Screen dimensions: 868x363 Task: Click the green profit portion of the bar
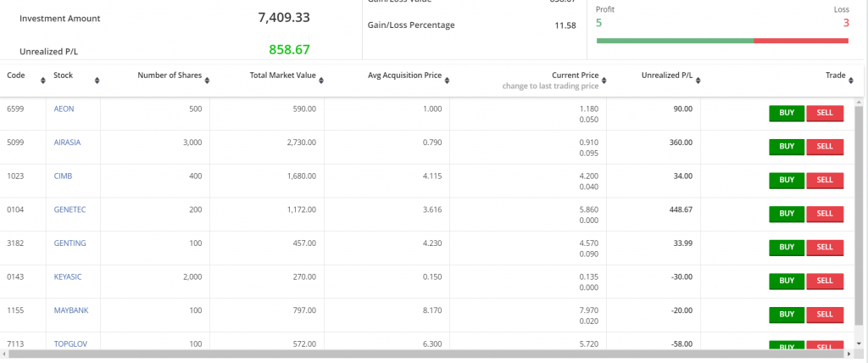pyautogui.click(x=675, y=41)
